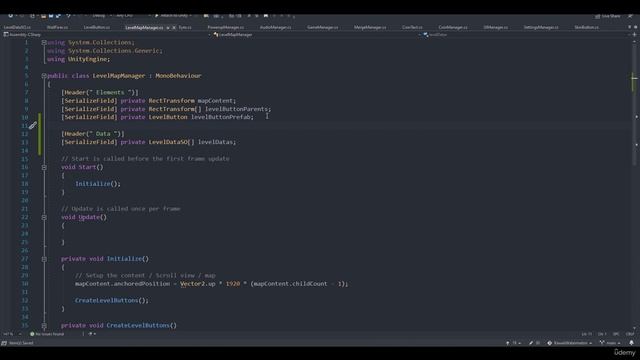Open the Assembly-CSharp project dropdown

(107, 35)
